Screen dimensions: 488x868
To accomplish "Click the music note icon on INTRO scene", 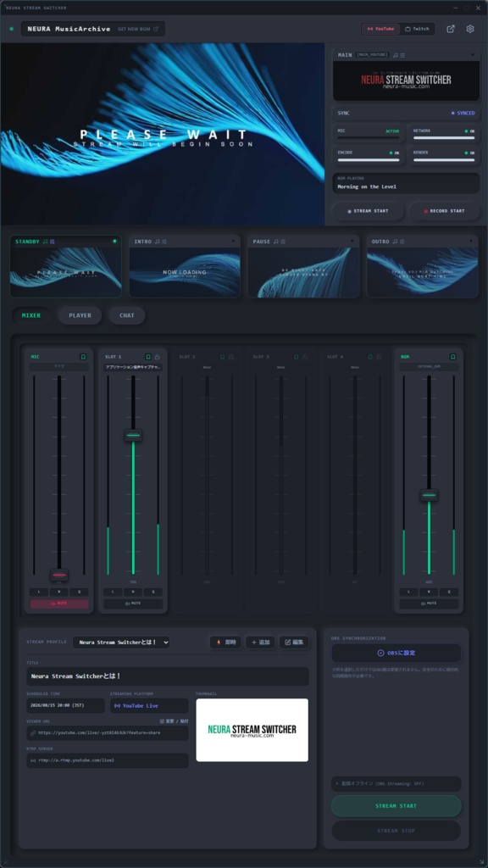I will tap(158, 242).
